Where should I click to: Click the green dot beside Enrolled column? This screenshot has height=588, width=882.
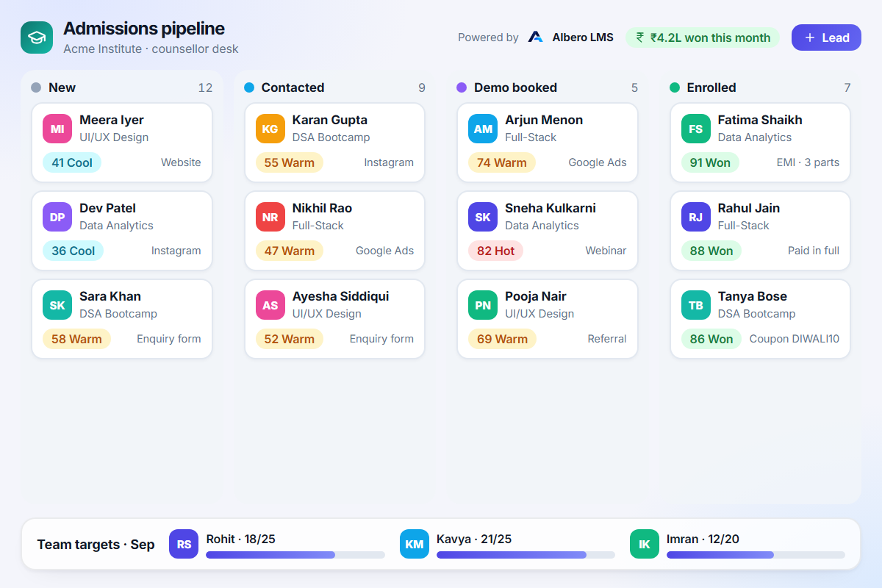[x=675, y=87]
